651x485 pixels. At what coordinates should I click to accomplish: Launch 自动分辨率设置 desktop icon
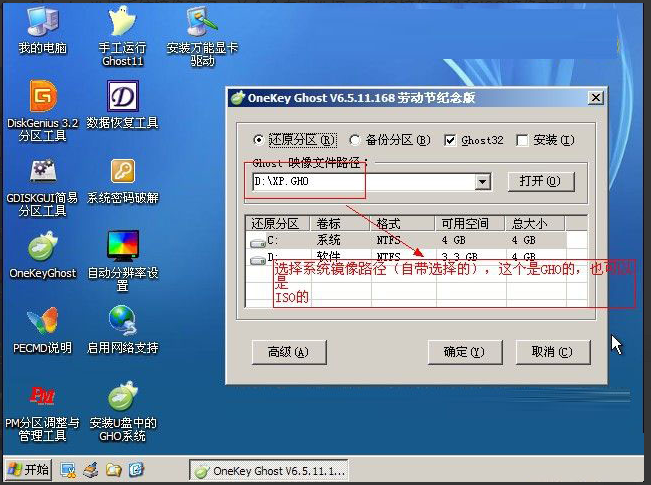(x=123, y=247)
